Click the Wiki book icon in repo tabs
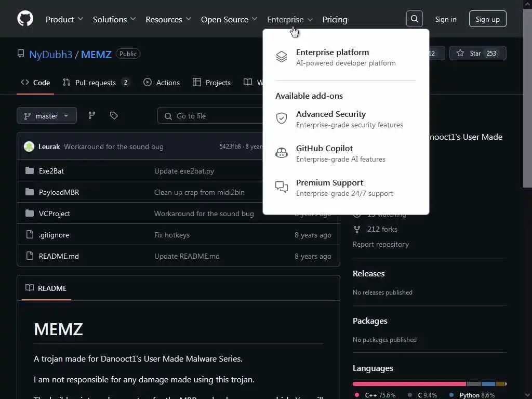The width and height of the screenshot is (532, 399). click(x=248, y=82)
